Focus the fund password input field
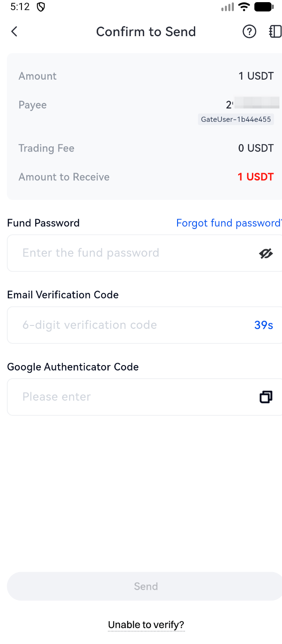The width and height of the screenshot is (282, 644). coord(129,253)
